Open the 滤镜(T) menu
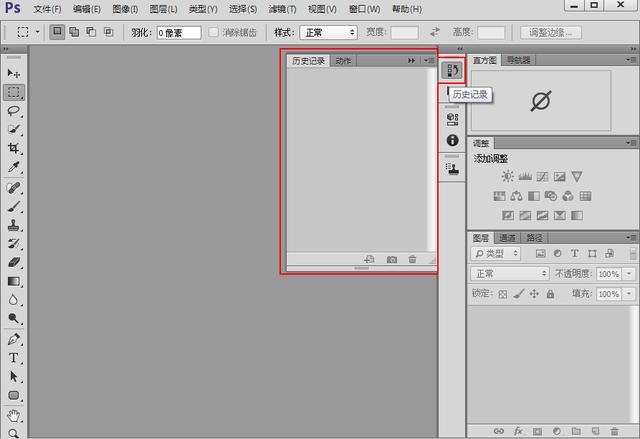Image resolution: width=640 pixels, height=439 pixels. (282, 9)
